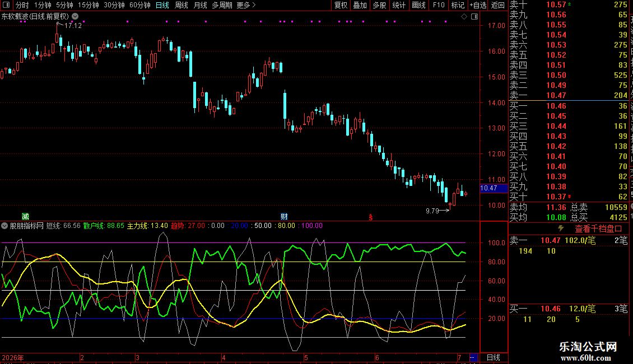Click the lightning bolt icon beside 查看千档盘口
The image size is (633, 364).
[561, 228]
